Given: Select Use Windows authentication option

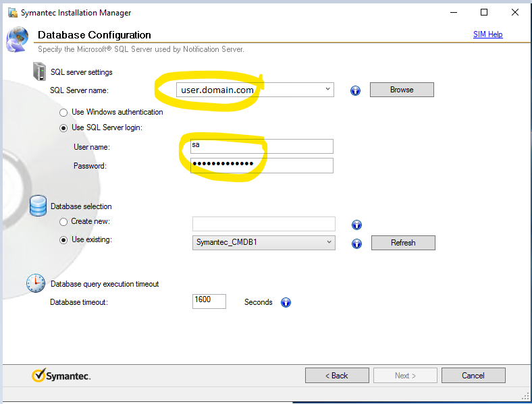Looking at the screenshot, I should click(64, 112).
